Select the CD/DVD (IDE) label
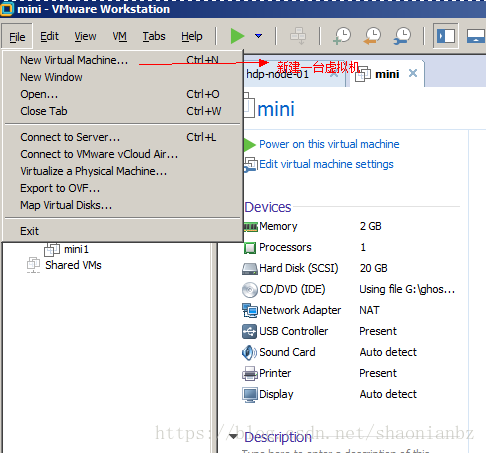 pos(292,289)
